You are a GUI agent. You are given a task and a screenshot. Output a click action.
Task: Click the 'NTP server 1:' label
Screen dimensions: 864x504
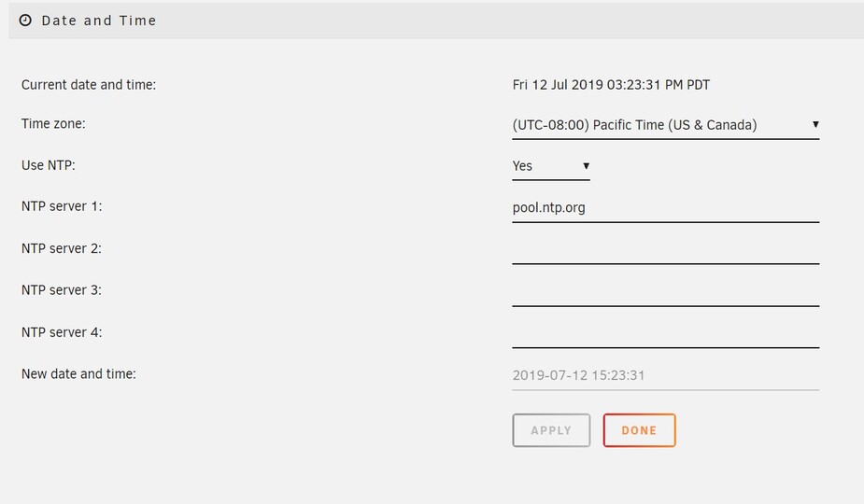[x=62, y=206]
